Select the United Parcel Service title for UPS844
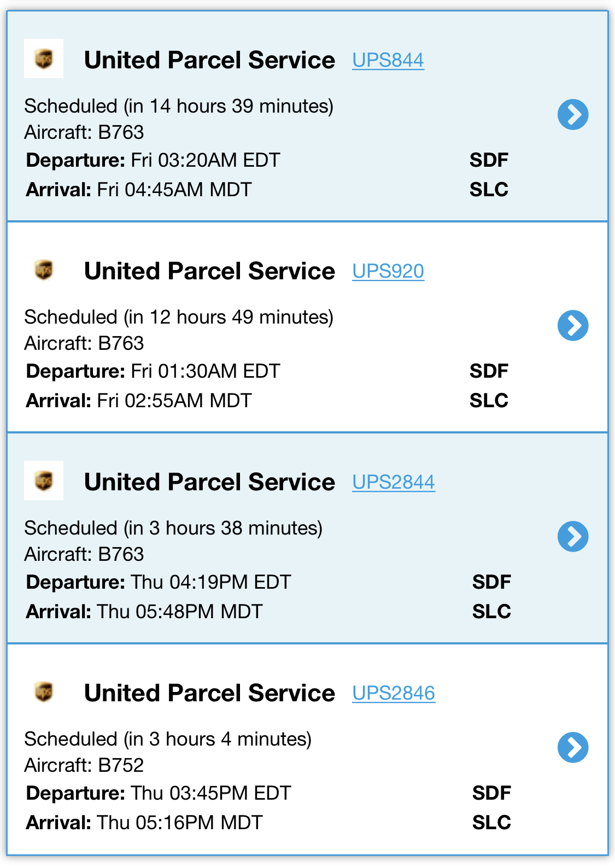The height and width of the screenshot is (868, 615). pyautogui.click(x=209, y=60)
